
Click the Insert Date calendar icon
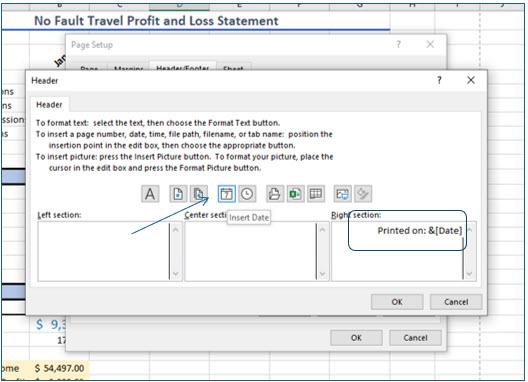coord(227,194)
